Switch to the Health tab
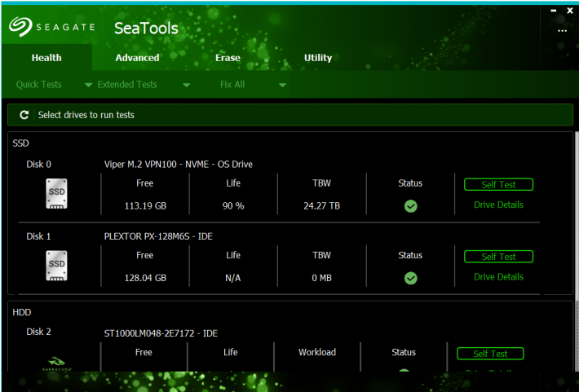 tap(46, 58)
